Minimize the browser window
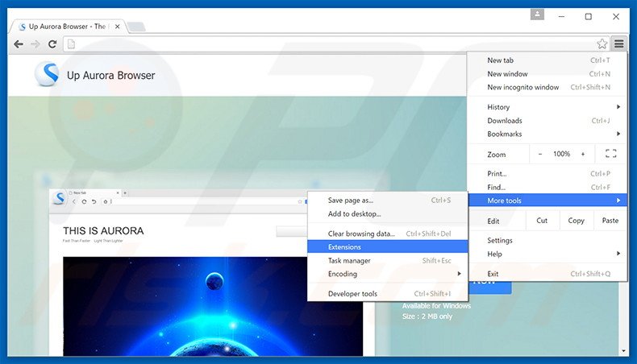Image resolution: width=637 pixels, height=364 pixels. (561, 17)
